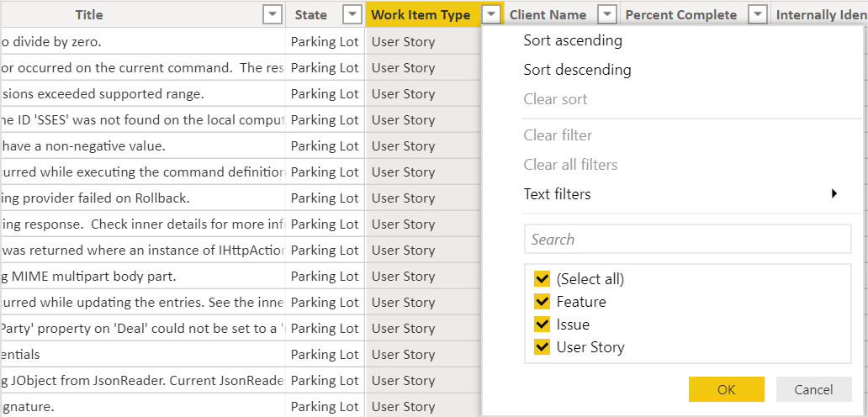
Task: Select the 'exceeded supported range' title cell
Action: click(143, 94)
